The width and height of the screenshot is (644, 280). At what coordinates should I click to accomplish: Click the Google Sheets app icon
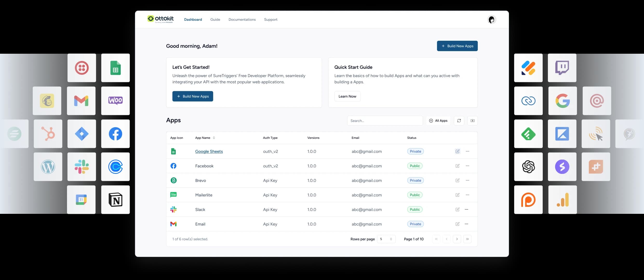click(x=173, y=151)
